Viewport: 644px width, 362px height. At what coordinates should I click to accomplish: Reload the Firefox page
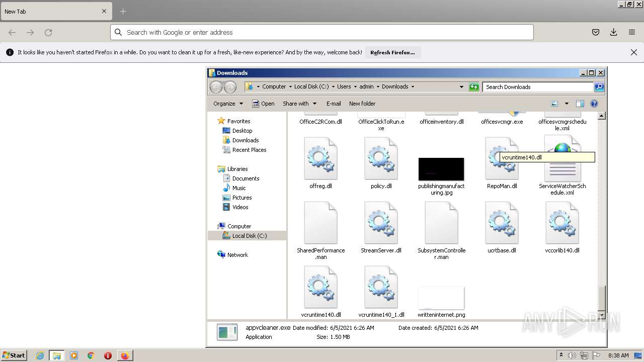(48, 32)
